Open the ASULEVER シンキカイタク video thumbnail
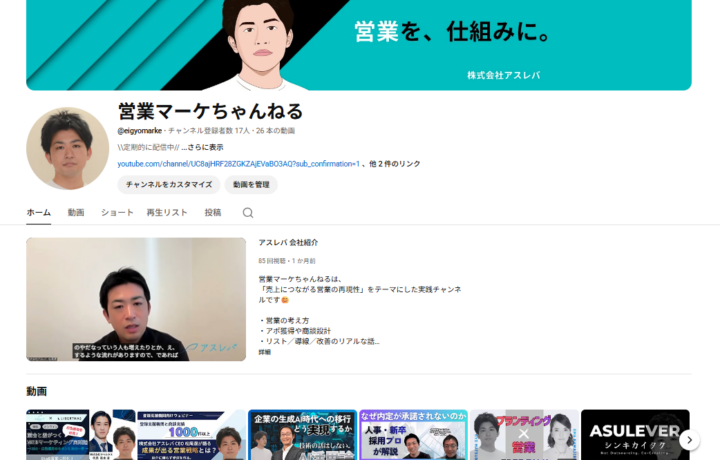 (x=635, y=434)
